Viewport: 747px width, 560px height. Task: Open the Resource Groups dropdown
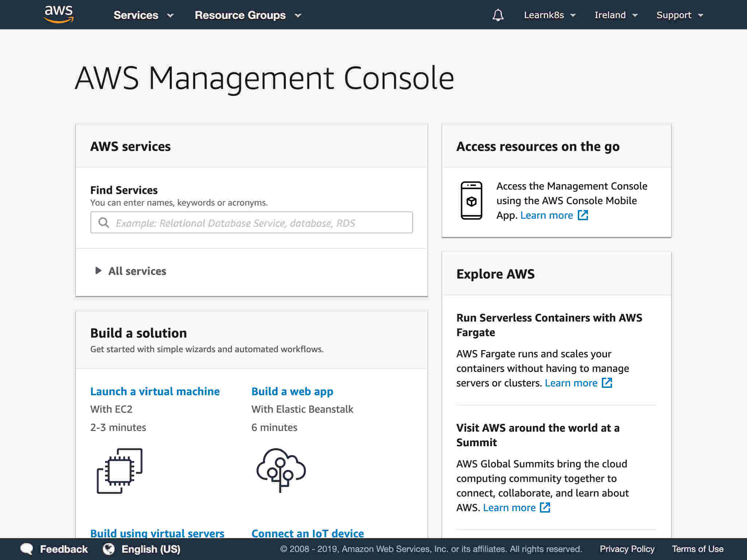(248, 15)
